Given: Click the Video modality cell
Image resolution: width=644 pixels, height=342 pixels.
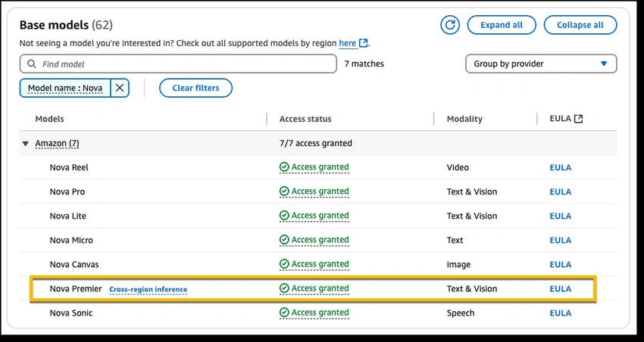Looking at the screenshot, I should click(x=458, y=167).
